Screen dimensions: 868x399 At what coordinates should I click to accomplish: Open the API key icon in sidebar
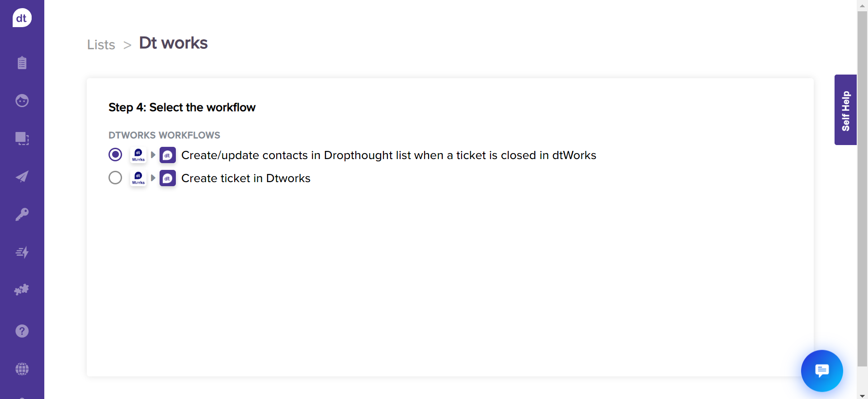[x=22, y=214]
